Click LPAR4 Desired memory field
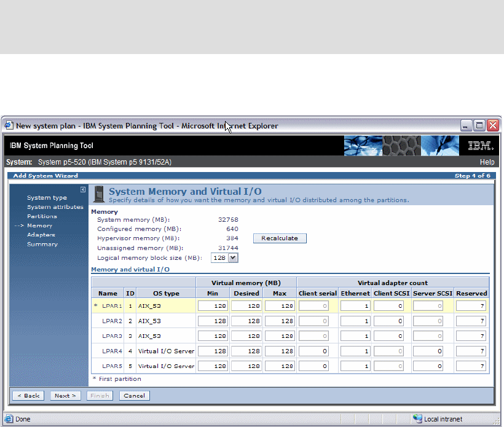Viewport: 504px width, 427px height. coord(246,351)
